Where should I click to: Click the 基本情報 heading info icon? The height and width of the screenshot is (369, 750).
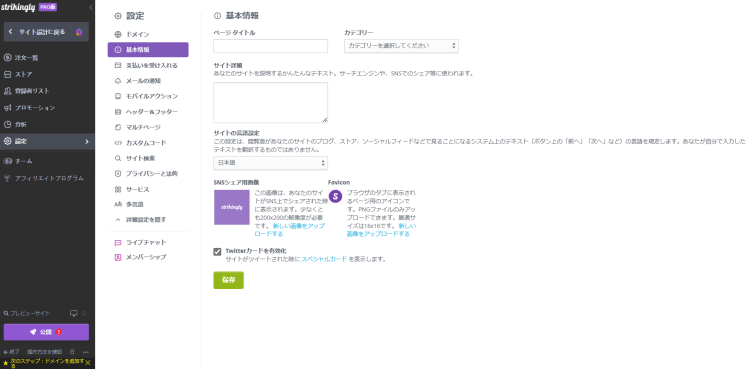[217, 16]
